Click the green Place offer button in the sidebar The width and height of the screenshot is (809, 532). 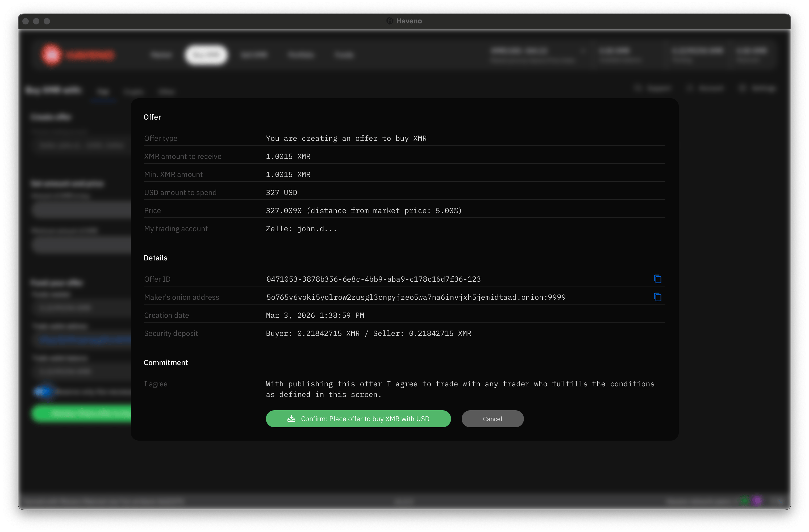click(82, 413)
